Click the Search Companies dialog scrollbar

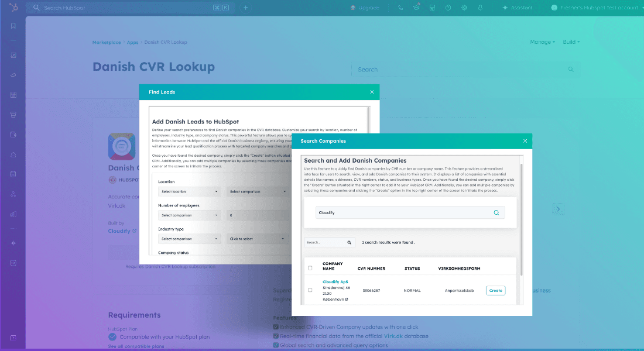[522, 219]
